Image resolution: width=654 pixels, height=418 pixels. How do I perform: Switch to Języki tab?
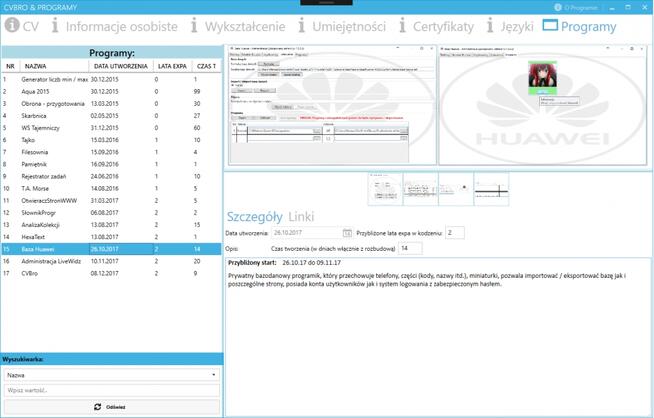click(x=510, y=26)
